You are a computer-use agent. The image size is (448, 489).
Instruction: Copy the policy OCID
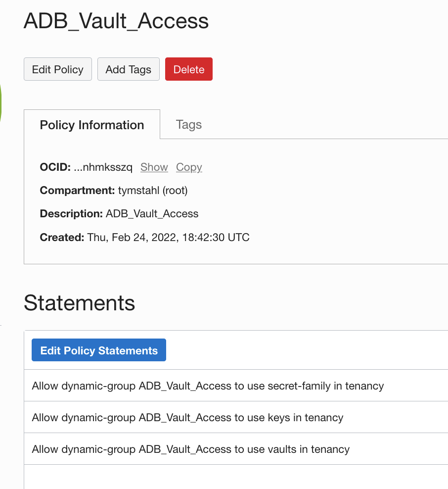[x=188, y=167]
